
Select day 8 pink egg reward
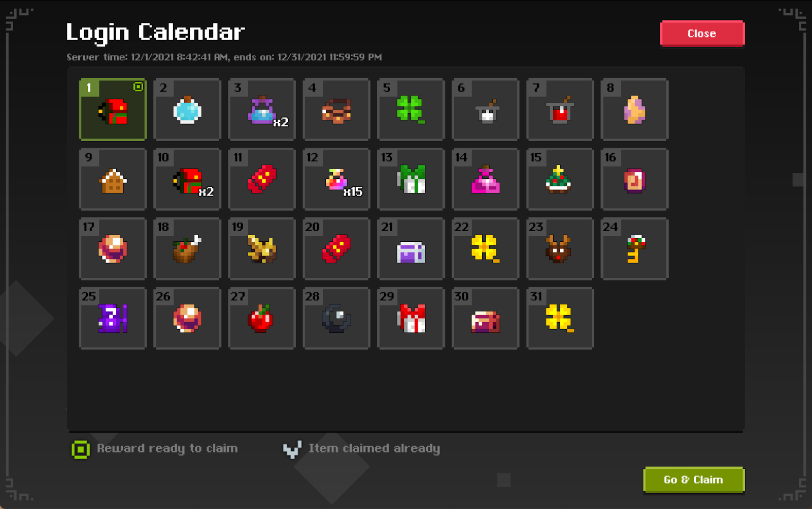tap(634, 110)
